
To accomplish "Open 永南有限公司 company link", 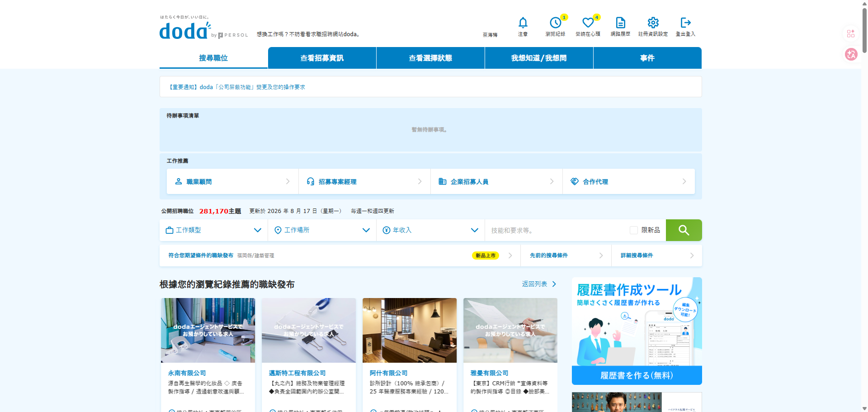I will [187, 373].
